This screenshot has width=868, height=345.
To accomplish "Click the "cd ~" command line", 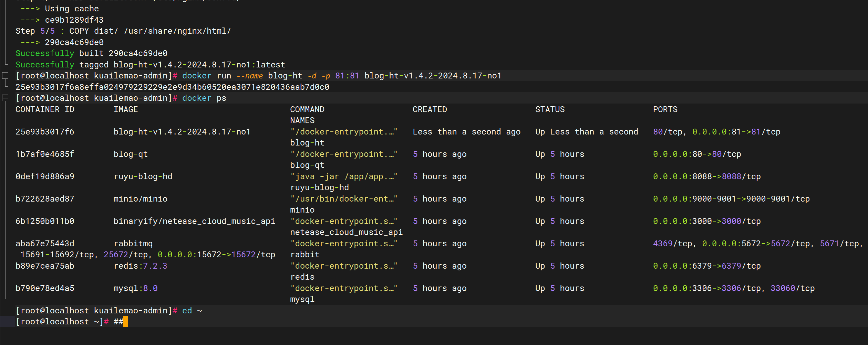I will [192, 311].
